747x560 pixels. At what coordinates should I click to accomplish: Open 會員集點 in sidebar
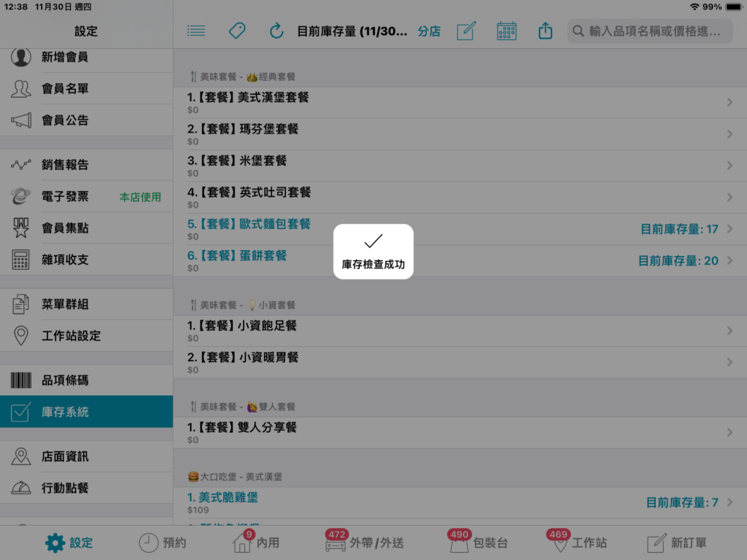coord(86,228)
